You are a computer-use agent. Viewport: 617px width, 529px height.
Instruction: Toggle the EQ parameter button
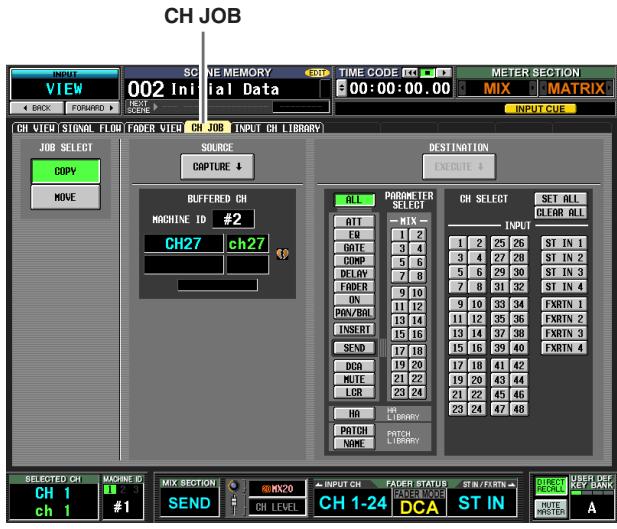click(x=354, y=235)
